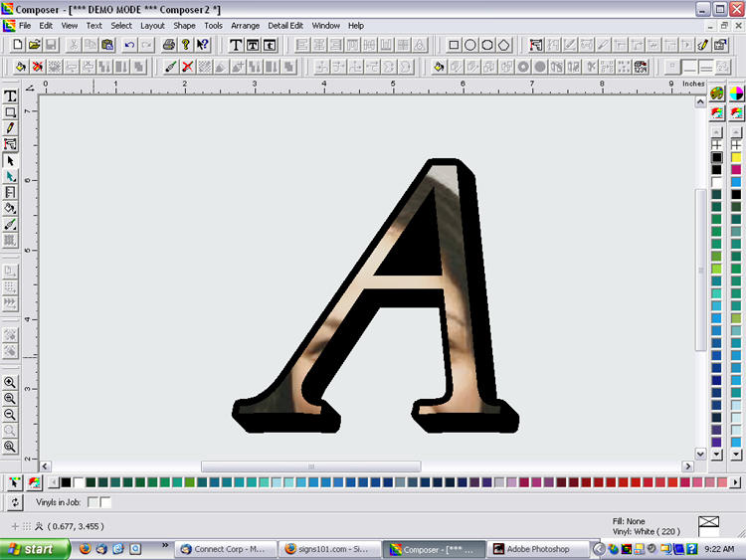Click the ruler origin corner box
Viewport: 746px width, 560px height.
click(x=30, y=88)
